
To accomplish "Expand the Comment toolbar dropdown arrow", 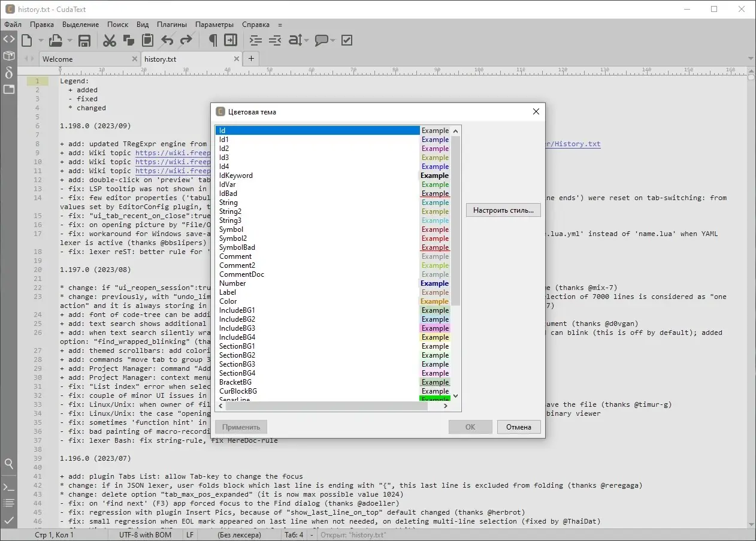I will (x=332, y=41).
